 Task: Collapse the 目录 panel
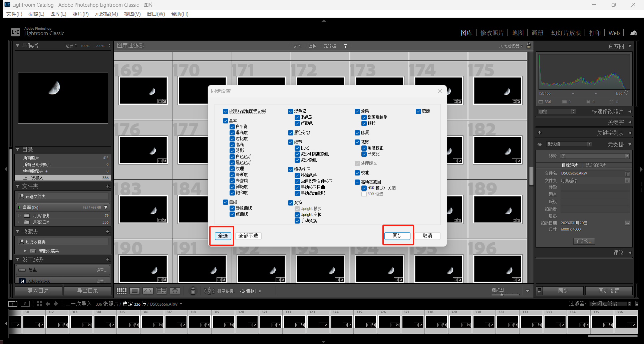coord(18,150)
